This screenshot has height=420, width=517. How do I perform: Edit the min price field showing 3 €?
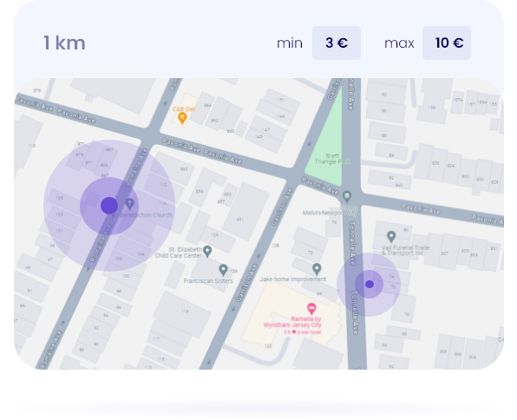tap(337, 43)
